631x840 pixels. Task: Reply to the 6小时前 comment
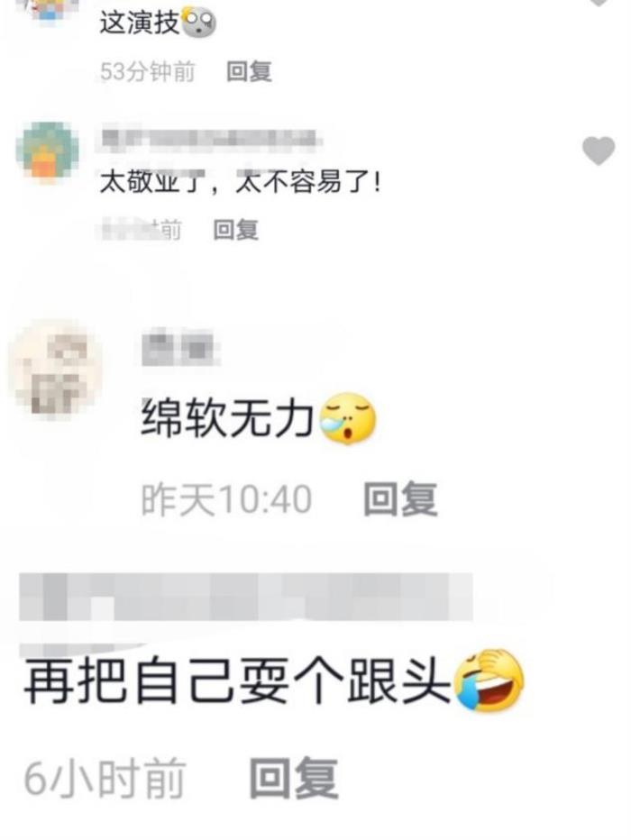click(294, 777)
